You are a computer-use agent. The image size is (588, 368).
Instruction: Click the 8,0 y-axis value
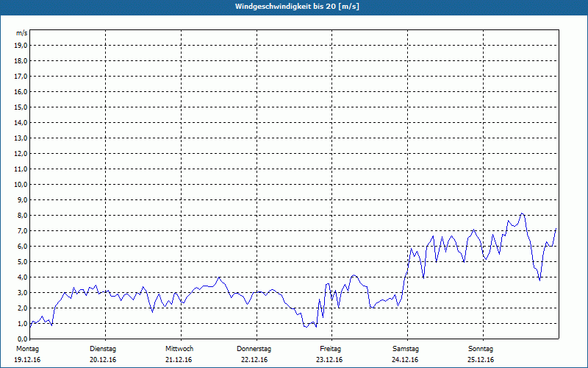pyautogui.click(x=22, y=216)
